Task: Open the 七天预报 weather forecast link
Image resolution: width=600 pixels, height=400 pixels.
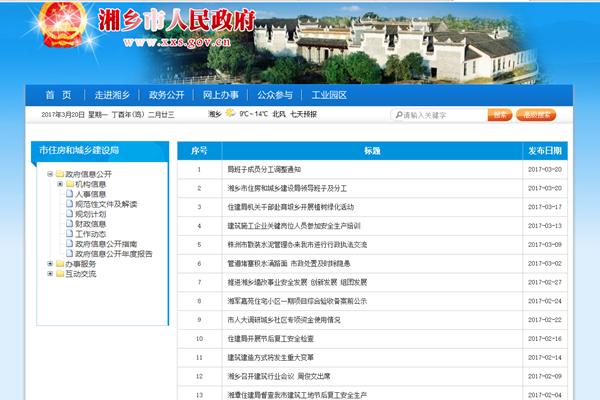Action: click(303, 114)
